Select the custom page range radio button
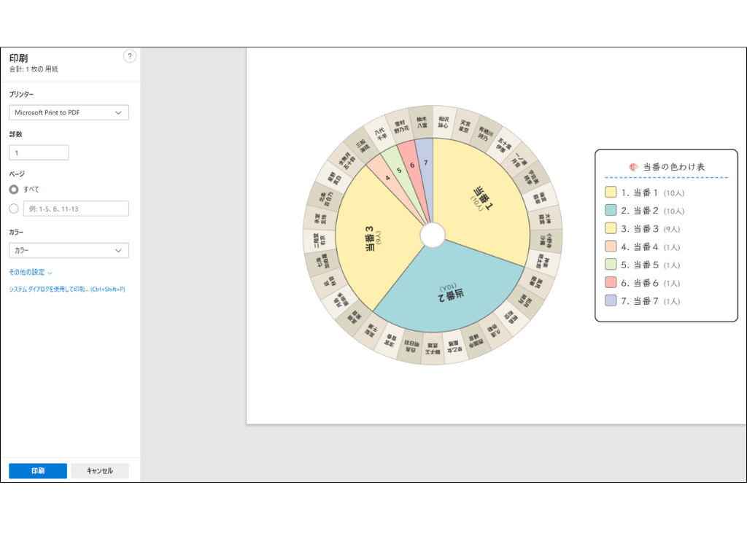The width and height of the screenshot is (747, 560). [14, 209]
